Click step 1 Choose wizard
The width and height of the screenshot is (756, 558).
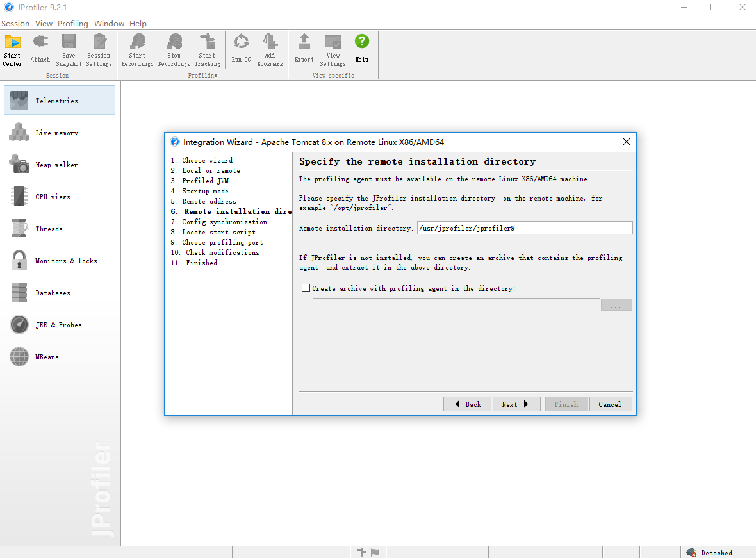coord(202,160)
